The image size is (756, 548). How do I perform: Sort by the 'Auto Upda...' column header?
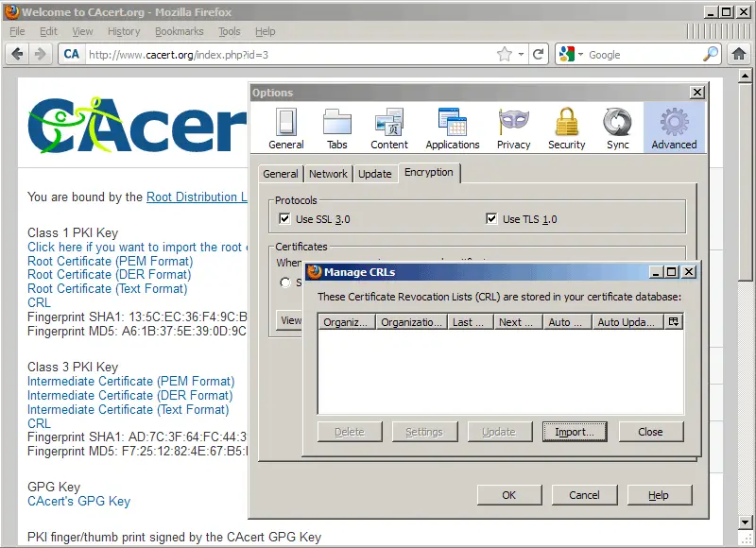(628, 322)
